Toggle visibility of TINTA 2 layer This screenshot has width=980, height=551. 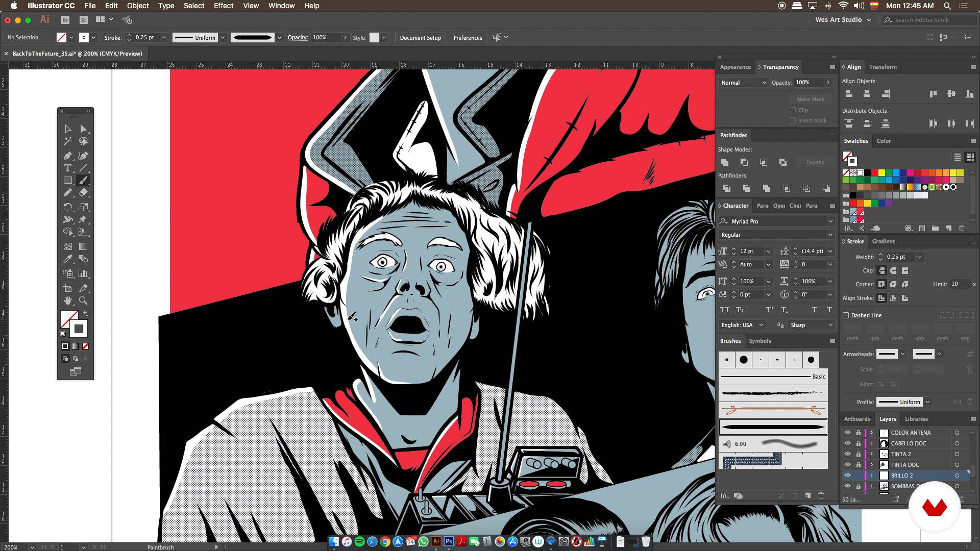847,454
